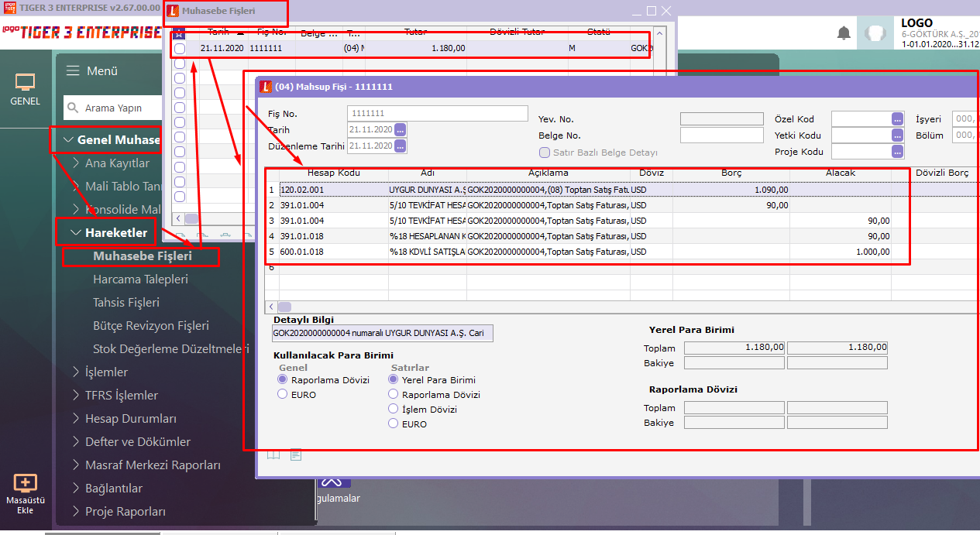Click the Borç column header

tap(731, 173)
